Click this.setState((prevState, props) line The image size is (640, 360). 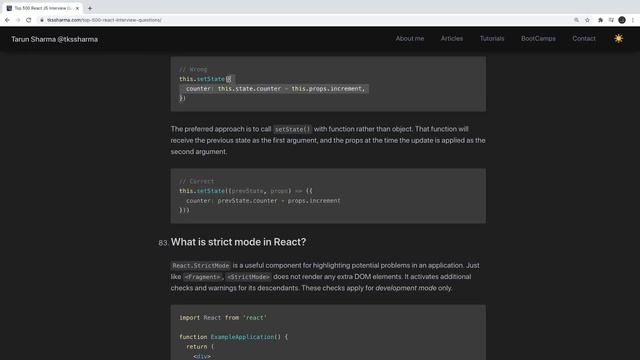pyautogui.click(x=246, y=191)
